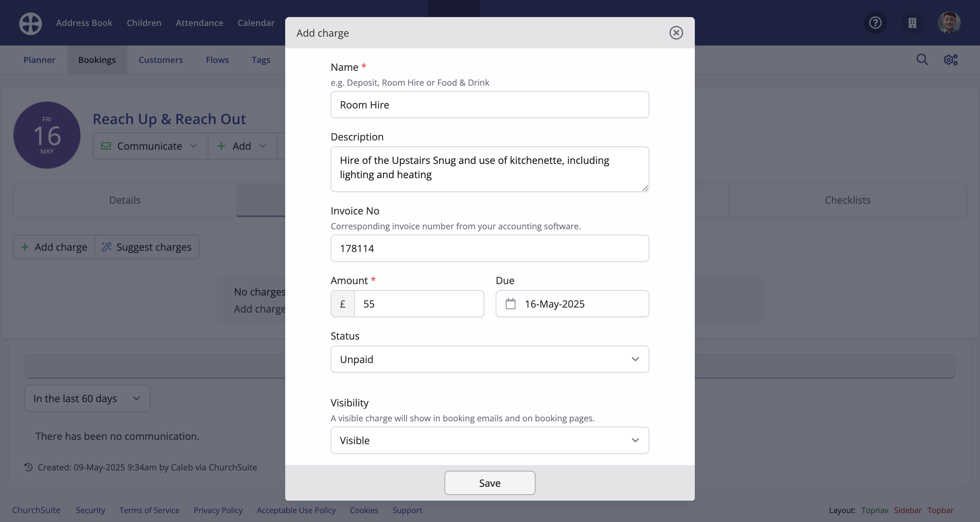Open the Visibility dropdown showing Visible
The image size is (980, 522).
pyautogui.click(x=490, y=440)
